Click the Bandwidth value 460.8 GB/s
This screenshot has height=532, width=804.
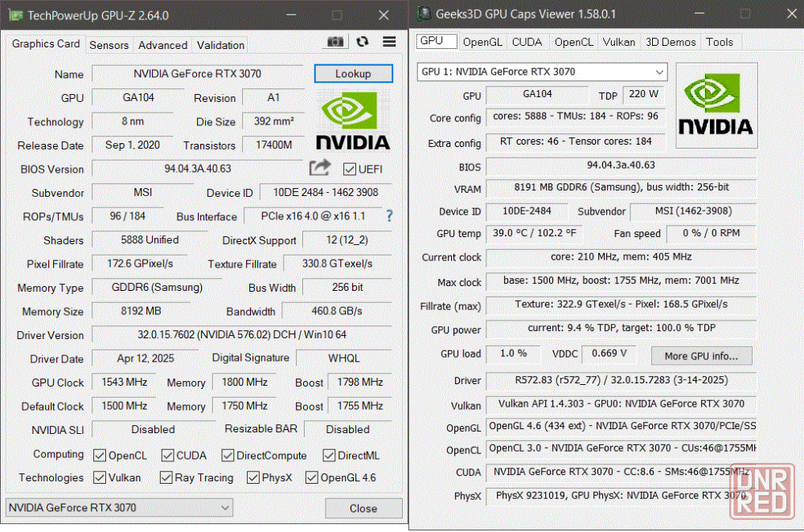coord(337,311)
